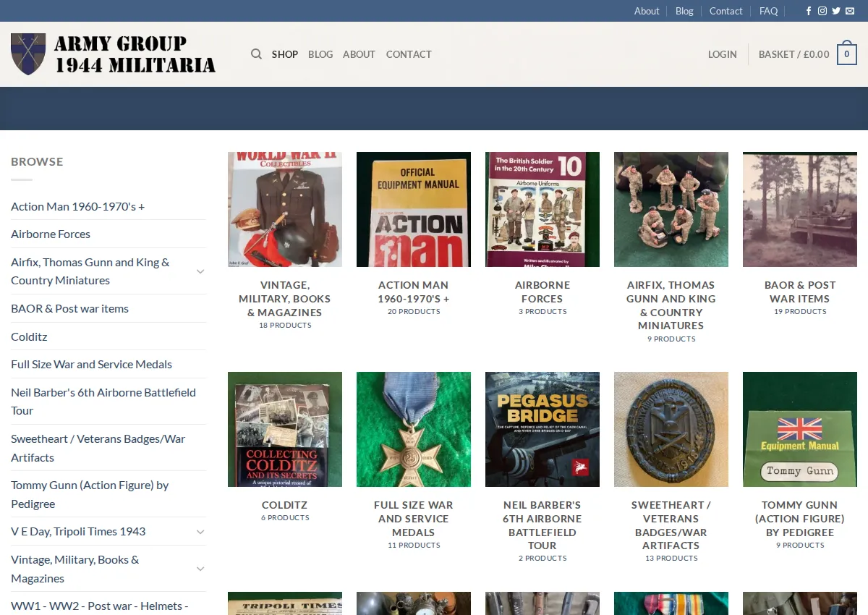Click the BAOR forest tank photo thumbnail

(x=800, y=209)
